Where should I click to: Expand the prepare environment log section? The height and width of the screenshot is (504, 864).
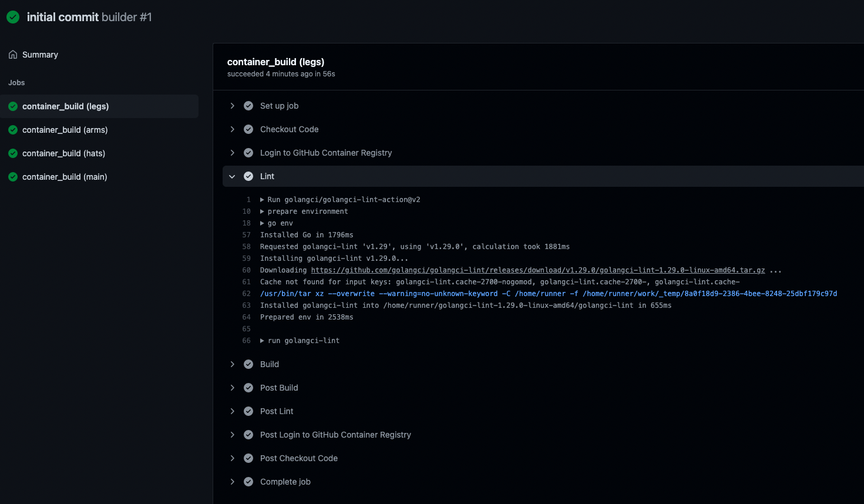[x=262, y=211]
